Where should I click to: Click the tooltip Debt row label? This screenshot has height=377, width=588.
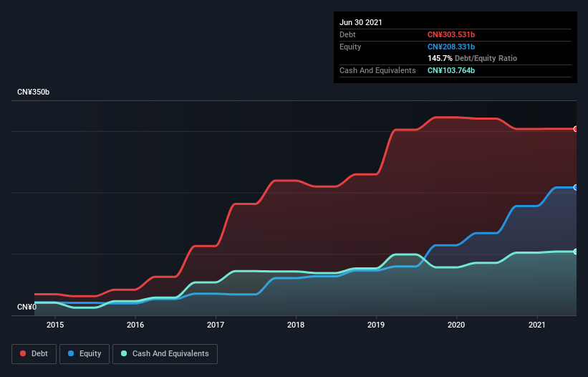coord(347,34)
